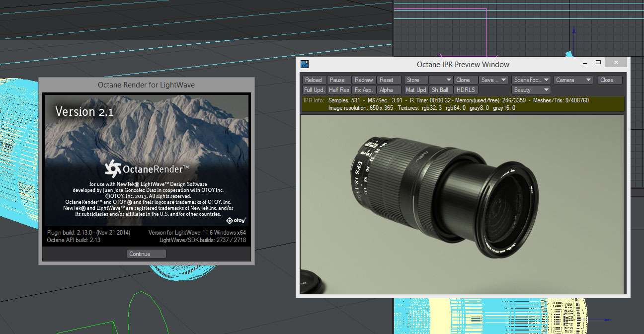The height and width of the screenshot is (334, 644).
Task: Toggle Half Res rendering
Action: (x=339, y=90)
